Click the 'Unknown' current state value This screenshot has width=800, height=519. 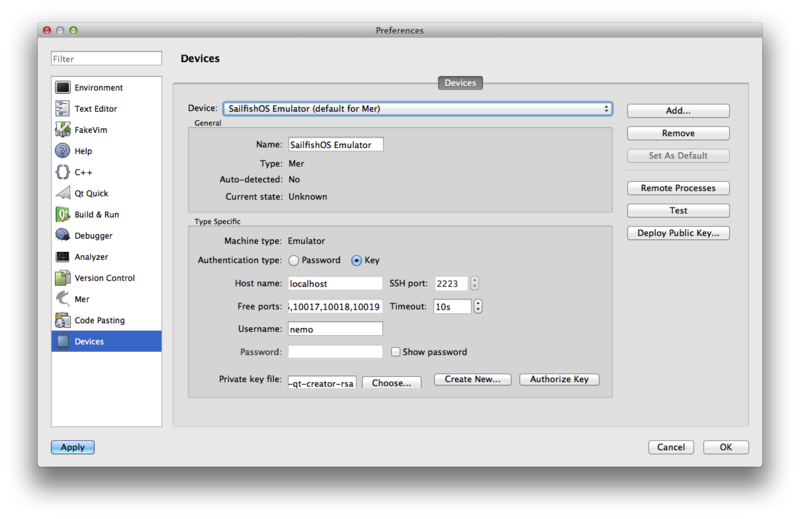point(308,196)
